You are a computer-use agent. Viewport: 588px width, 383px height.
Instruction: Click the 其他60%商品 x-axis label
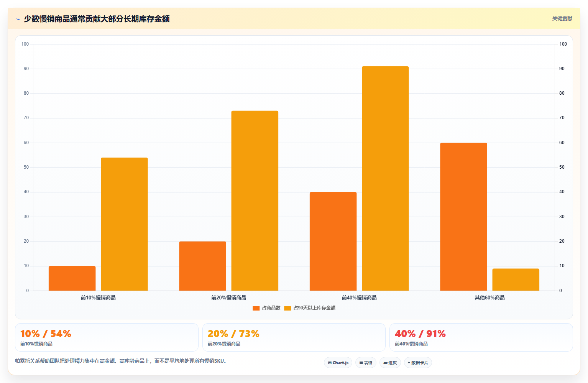click(x=489, y=298)
